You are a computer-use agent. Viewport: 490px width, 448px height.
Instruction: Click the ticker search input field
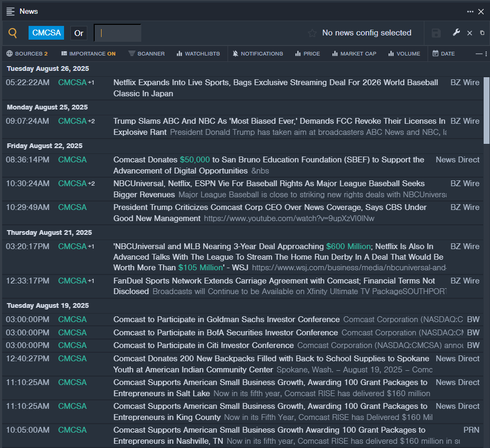117,33
